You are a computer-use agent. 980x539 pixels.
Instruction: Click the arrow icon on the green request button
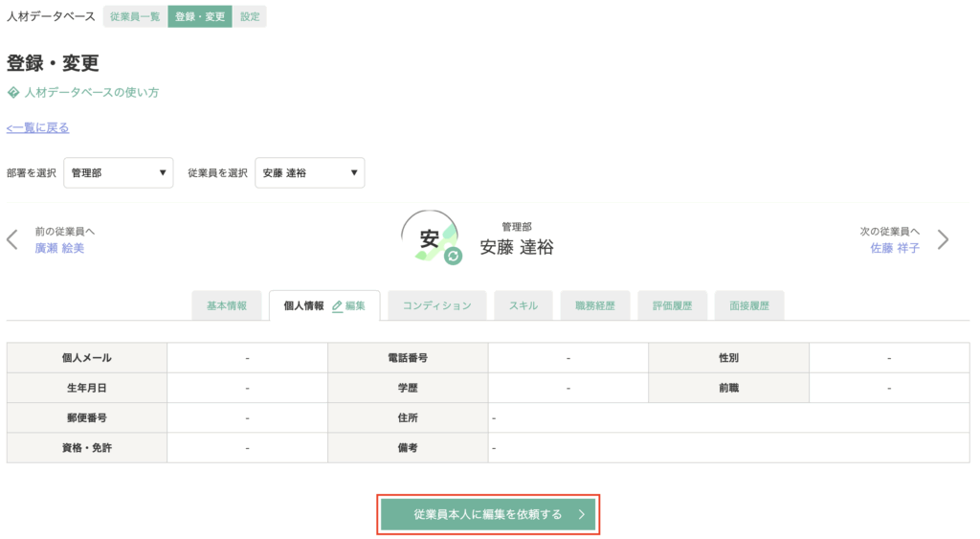[581, 515]
